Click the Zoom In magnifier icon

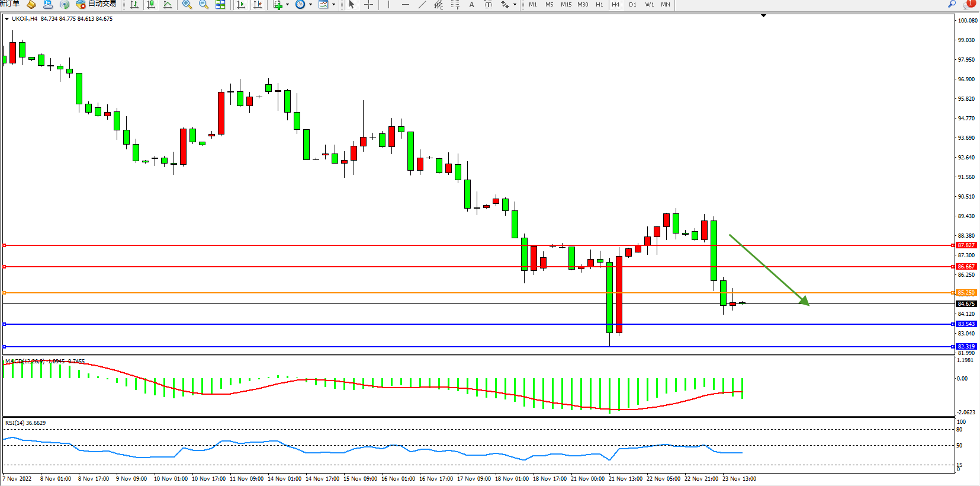point(187,5)
